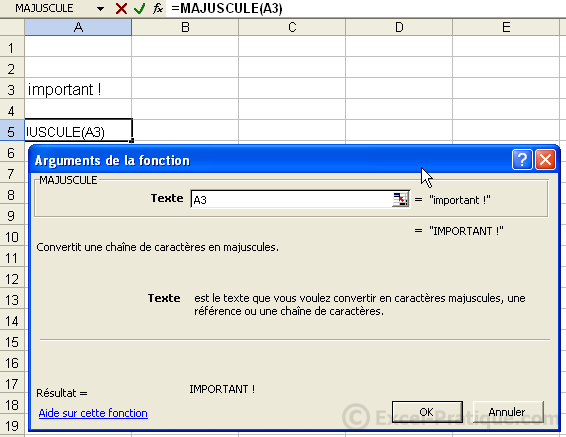Screen dimensions: 566x437
Task: Close the Arguments de la fonction dialog
Action: [x=545, y=159]
